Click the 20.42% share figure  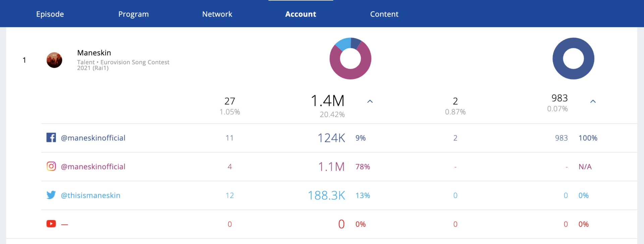pyautogui.click(x=332, y=114)
